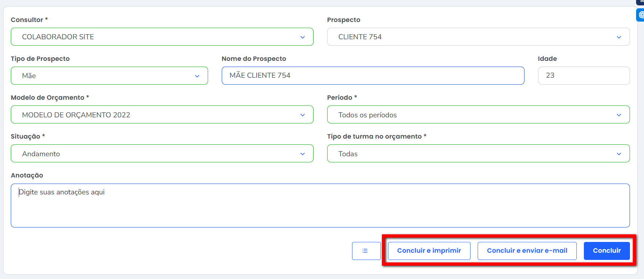Click the MODELO DE ORÇAMENTO 2022 selection

(76, 115)
